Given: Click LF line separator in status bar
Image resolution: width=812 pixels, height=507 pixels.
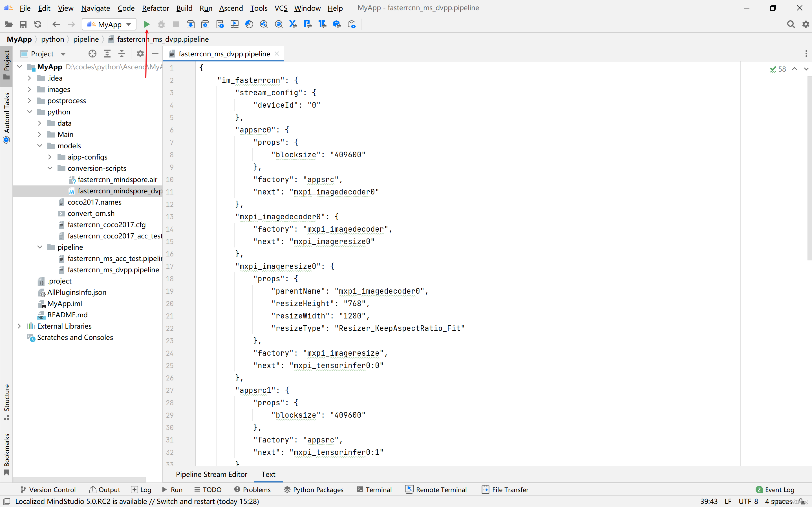Looking at the screenshot, I should click(x=727, y=501).
